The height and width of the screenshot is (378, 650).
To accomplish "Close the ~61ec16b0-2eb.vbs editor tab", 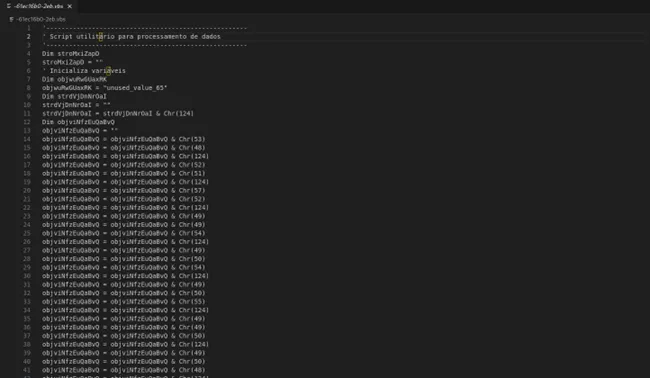I will (70, 6).
